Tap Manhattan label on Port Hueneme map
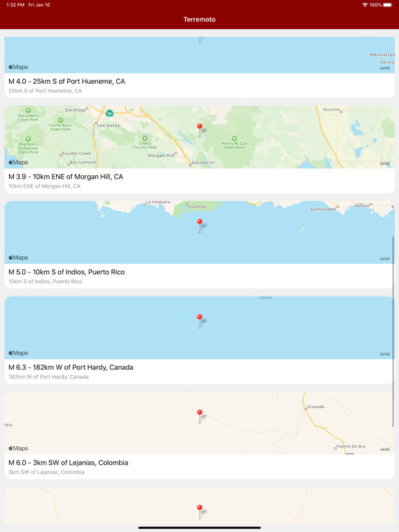Image resolution: width=399 pixels, height=532 pixels. pos(382,55)
